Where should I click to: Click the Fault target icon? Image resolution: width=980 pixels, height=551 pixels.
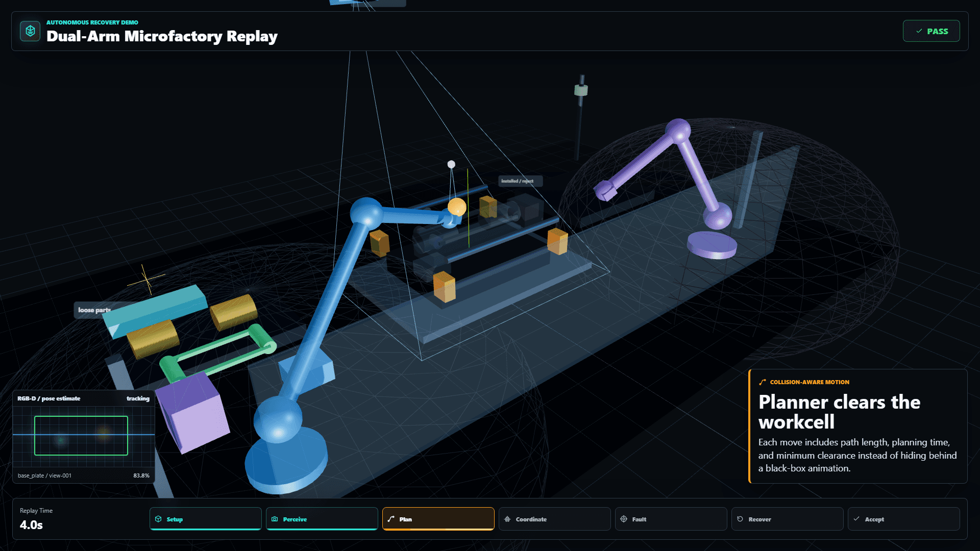tap(624, 519)
